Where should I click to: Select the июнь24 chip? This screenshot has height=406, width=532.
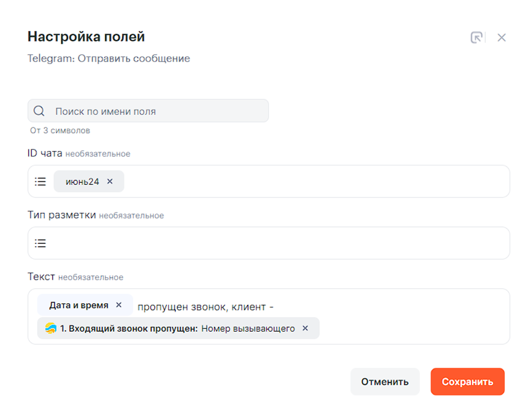point(82,181)
